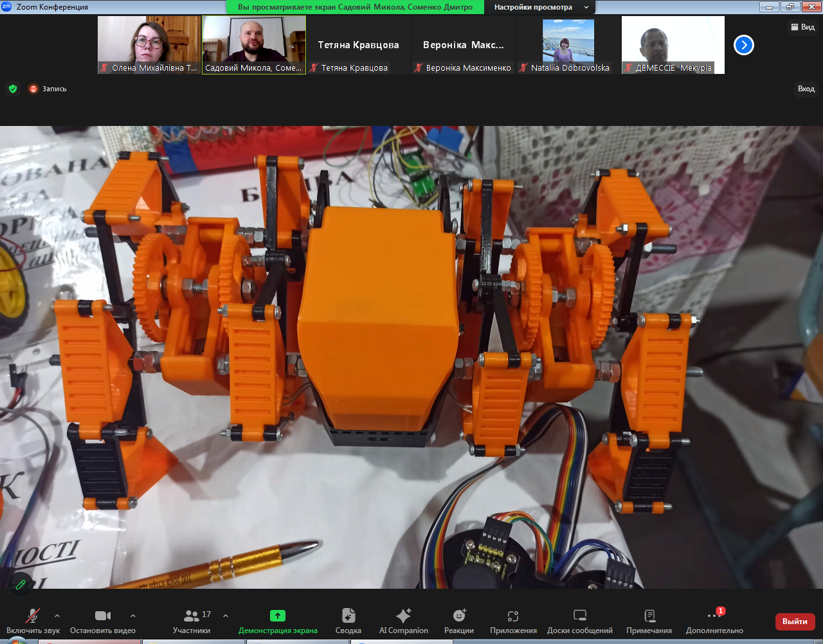
Task: Click the Вход sign-in button
Action: [x=806, y=89]
